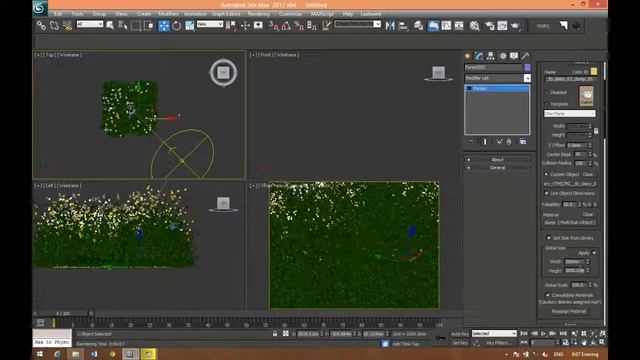640x360 pixels.
Task: Expand the About rollout
Action: click(x=497, y=160)
